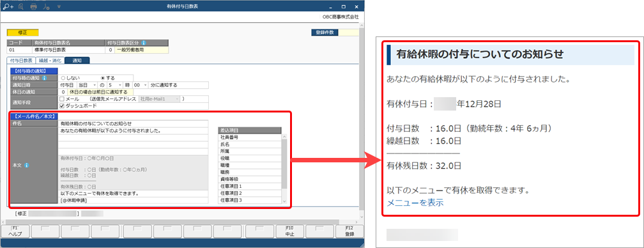Expand the title bar dropdown arrow icon
Viewport: 644px width, 248px height.
(x=59, y=6)
